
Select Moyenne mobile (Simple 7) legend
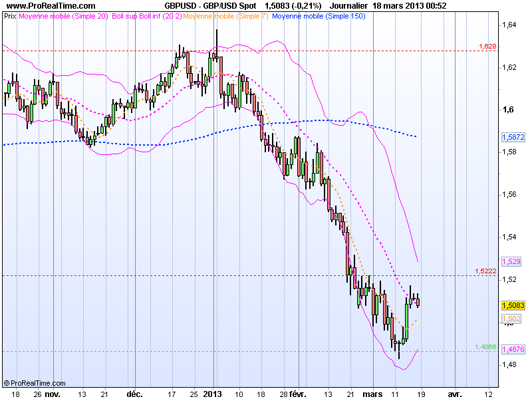pyautogui.click(x=225, y=16)
